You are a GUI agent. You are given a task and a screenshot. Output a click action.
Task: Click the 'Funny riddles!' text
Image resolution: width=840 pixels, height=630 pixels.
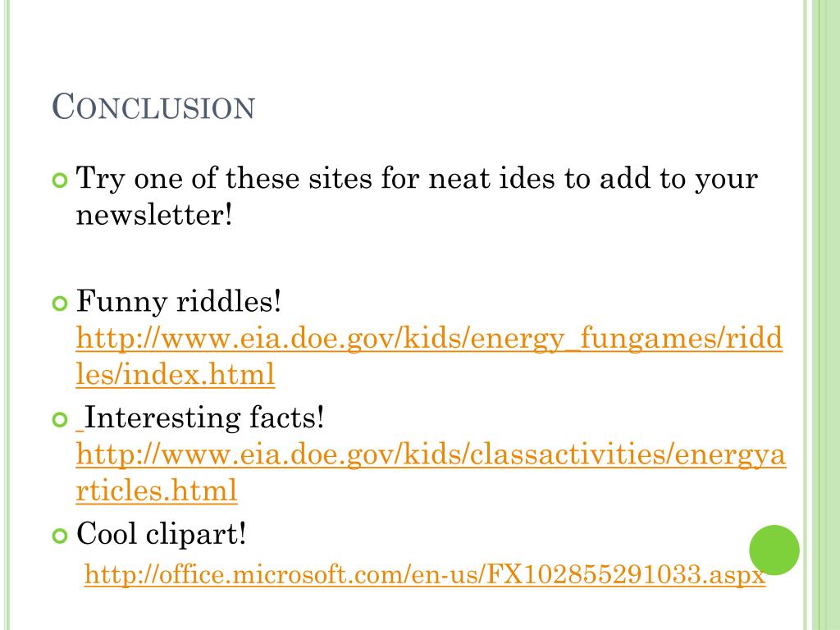tap(179, 302)
